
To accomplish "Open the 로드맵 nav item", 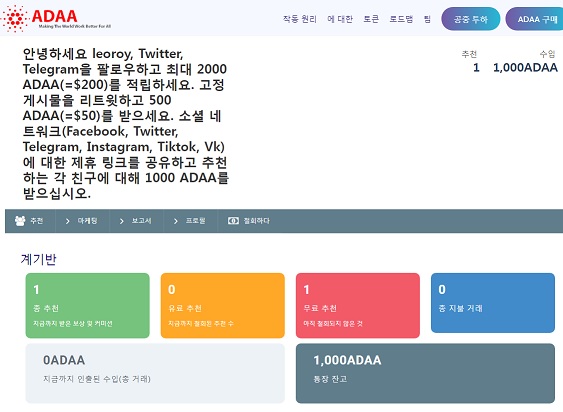I will click(x=401, y=19).
